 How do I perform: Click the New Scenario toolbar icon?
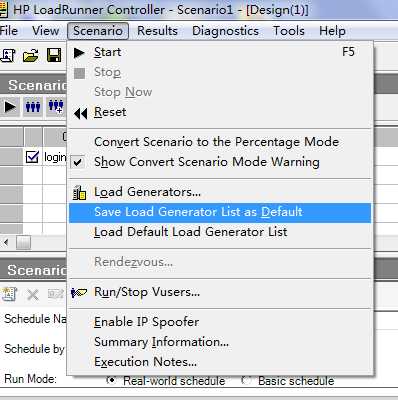[7, 55]
